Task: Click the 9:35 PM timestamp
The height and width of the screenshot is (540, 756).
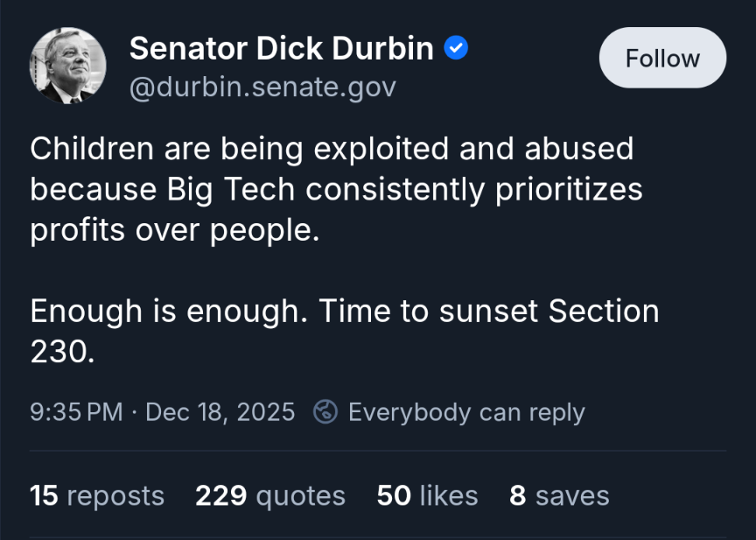Action: pos(76,412)
